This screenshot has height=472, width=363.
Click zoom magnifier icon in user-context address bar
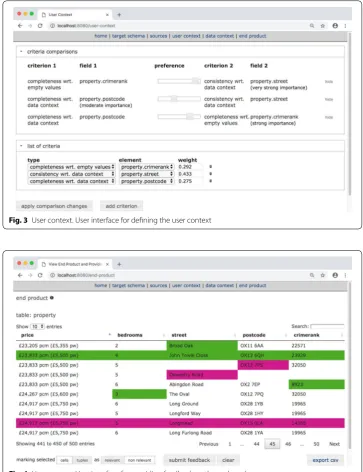(312, 26)
